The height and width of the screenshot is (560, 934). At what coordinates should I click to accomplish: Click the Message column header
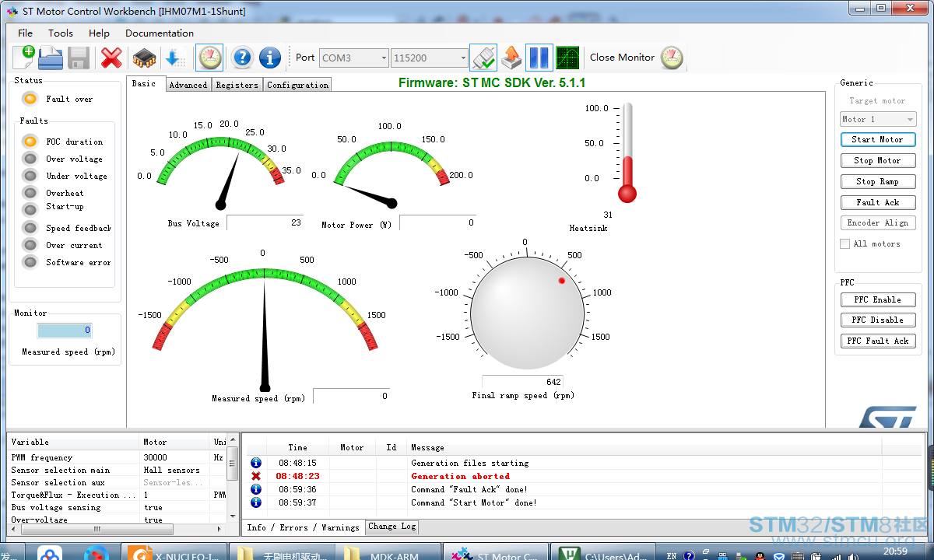click(x=644, y=447)
